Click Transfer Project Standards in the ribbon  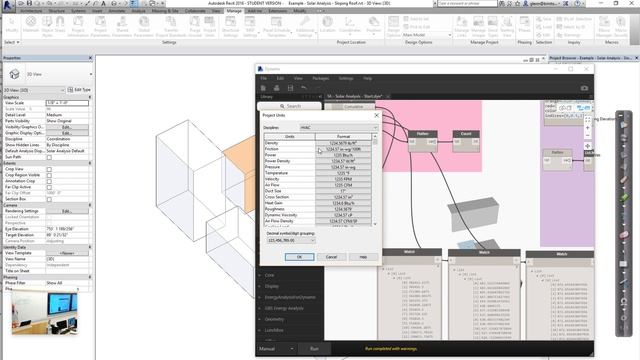click(x=171, y=27)
